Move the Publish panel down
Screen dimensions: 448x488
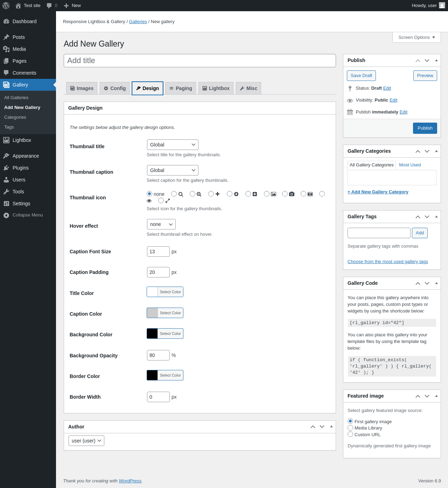(x=427, y=61)
